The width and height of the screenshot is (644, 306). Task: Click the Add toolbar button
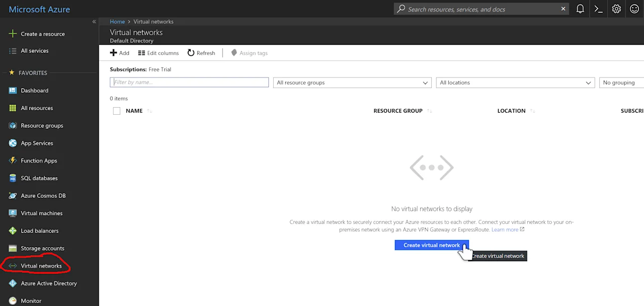pos(120,53)
